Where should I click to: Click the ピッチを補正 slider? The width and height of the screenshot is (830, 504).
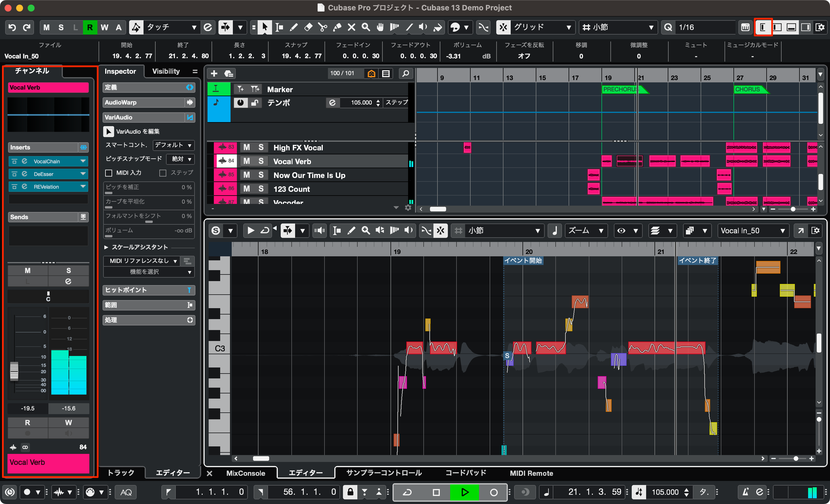click(x=148, y=189)
